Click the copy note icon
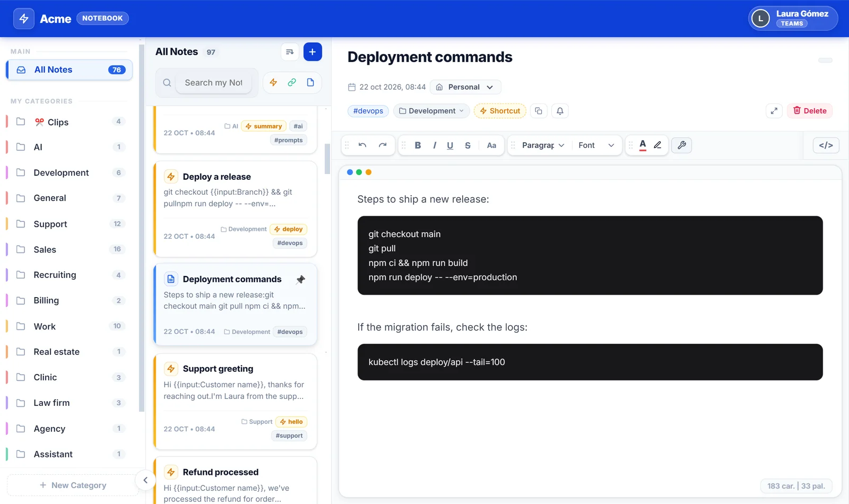Viewport: 849px width, 504px height. tap(539, 111)
